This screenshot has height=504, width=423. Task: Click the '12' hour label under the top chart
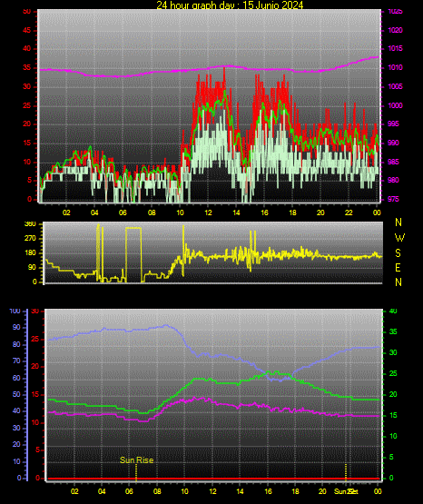point(208,212)
